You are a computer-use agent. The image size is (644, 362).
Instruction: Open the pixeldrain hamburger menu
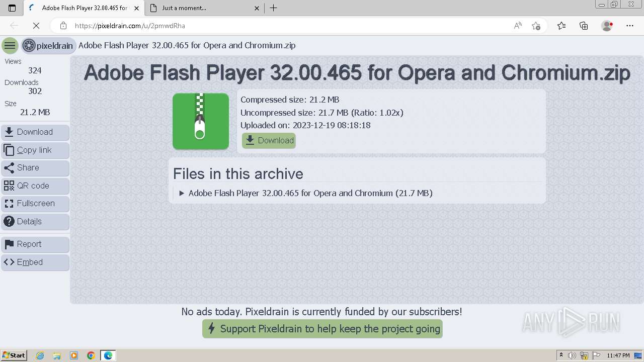coord(10,45)
